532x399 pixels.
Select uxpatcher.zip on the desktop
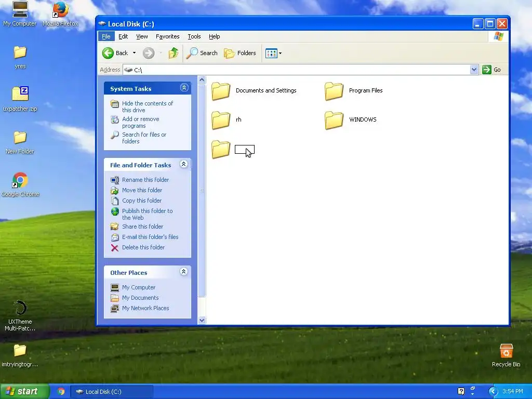20,99
